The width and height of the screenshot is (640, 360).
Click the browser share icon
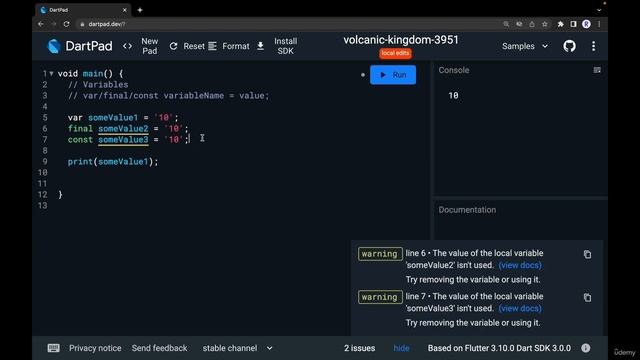coord(532,24)
